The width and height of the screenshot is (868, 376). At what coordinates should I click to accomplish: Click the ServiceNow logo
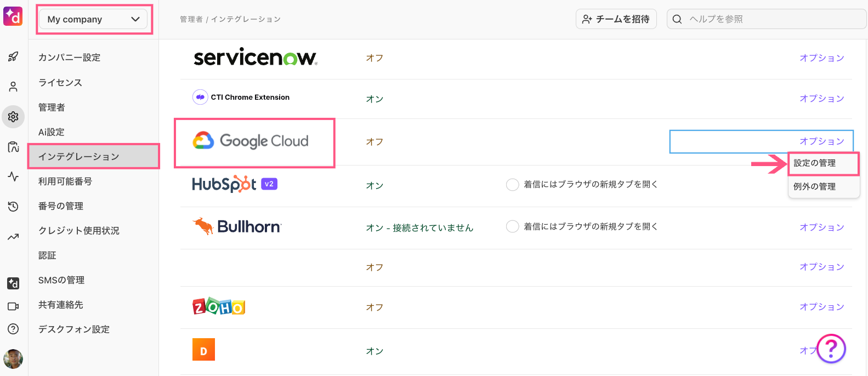coord(256,57)
